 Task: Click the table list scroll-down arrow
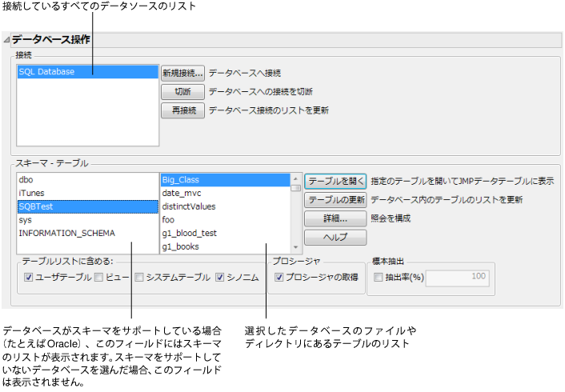click(296, 247)
